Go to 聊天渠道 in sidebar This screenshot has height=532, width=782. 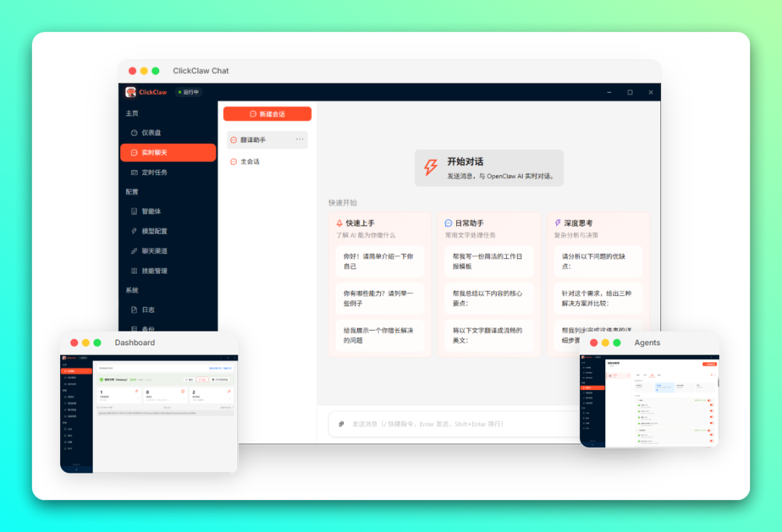pyautogui.click(x=167, y=251)
